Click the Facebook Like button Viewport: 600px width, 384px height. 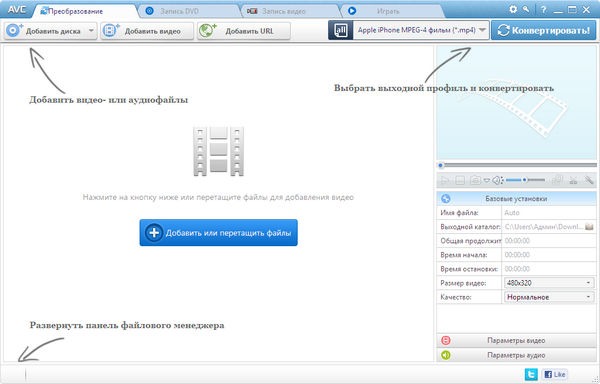click(x=554, y=374)
